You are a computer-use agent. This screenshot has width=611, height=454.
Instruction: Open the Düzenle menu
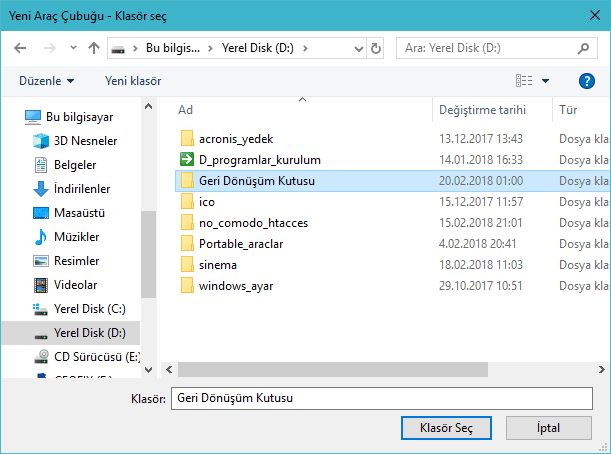pyautogui.click(x=46, y=81)
